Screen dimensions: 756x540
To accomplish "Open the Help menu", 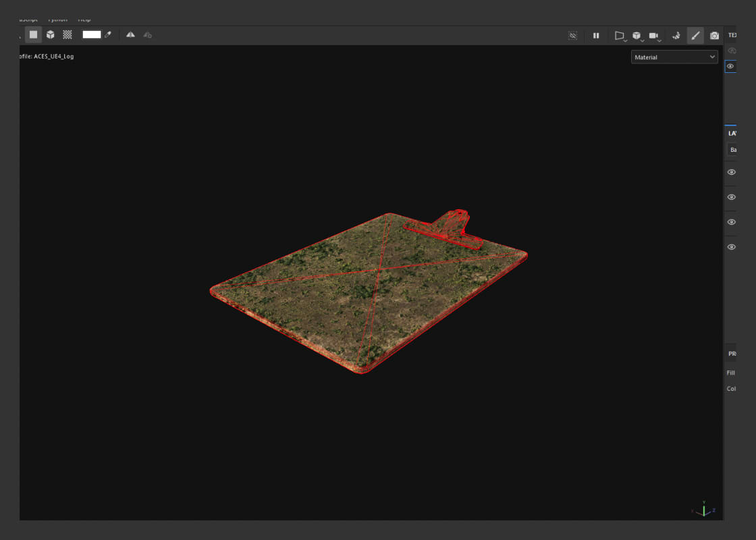I will click(84, 19).
